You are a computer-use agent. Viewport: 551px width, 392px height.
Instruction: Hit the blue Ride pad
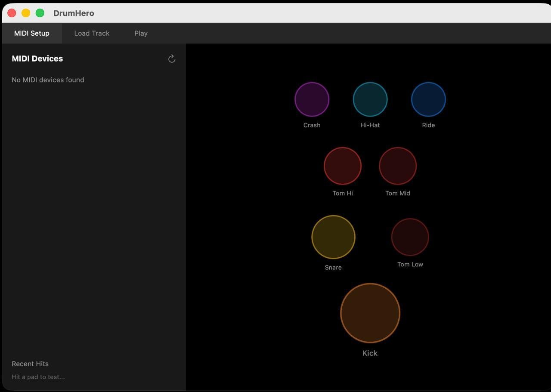pos(428,99)
